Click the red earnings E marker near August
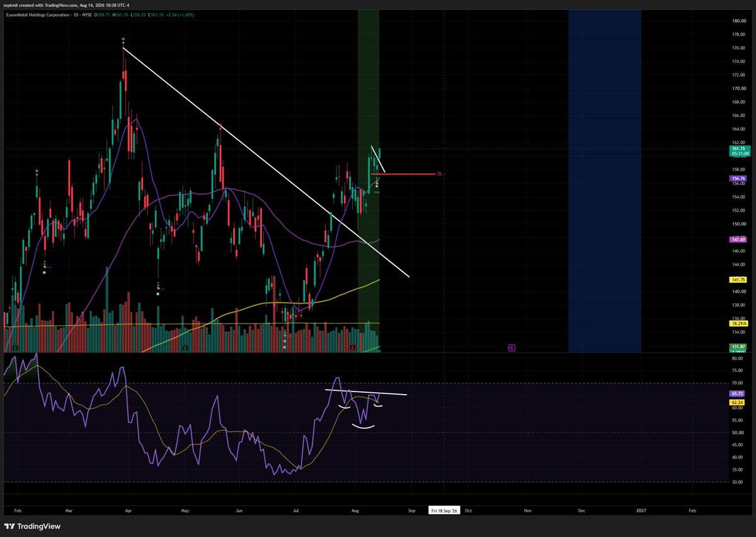The width and height of the screenshot is (756, 537). [353, 347]
